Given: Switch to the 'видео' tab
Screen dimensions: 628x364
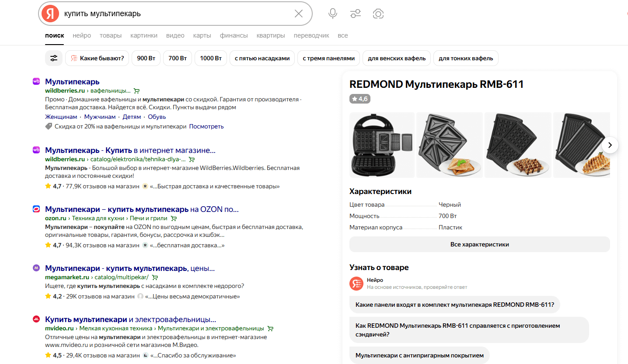Looking at the screenshot, I should click(175, 35).
